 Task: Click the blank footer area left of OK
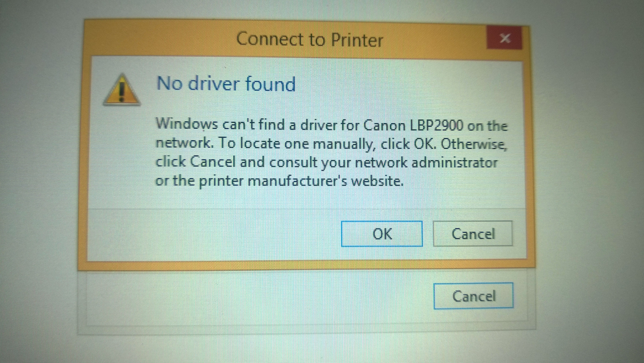(214, 234)
